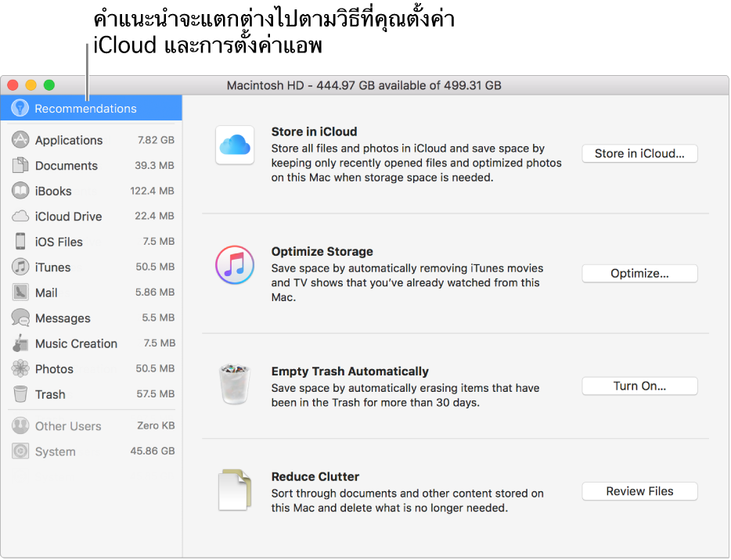Click the Optimize... button

click(639, 274)
